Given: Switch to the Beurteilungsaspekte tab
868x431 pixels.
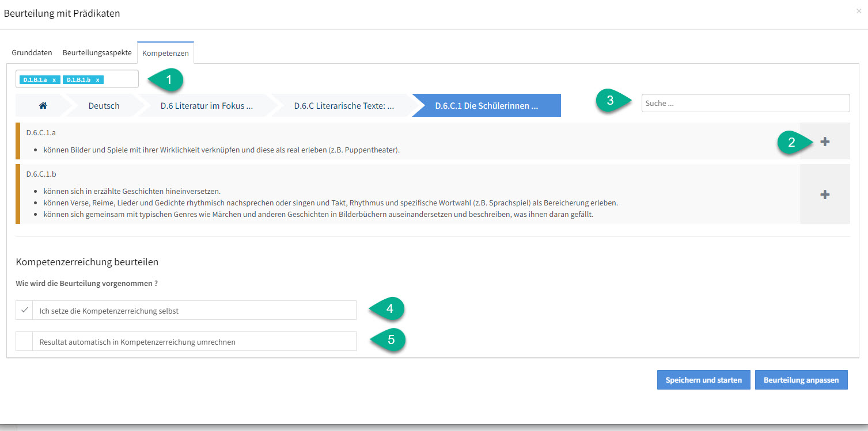Looking at the screenshot, I should point(97,52).
